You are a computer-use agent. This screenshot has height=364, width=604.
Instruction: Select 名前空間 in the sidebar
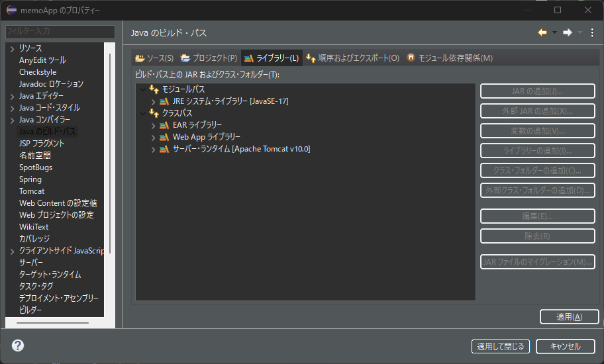tap(35, 156)
